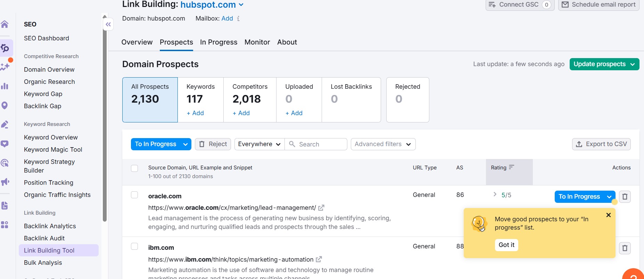Click the home icon in left sidebar
Image resolution: width=644 pixels, height=279 pixels.
click(x=5, y=24)
